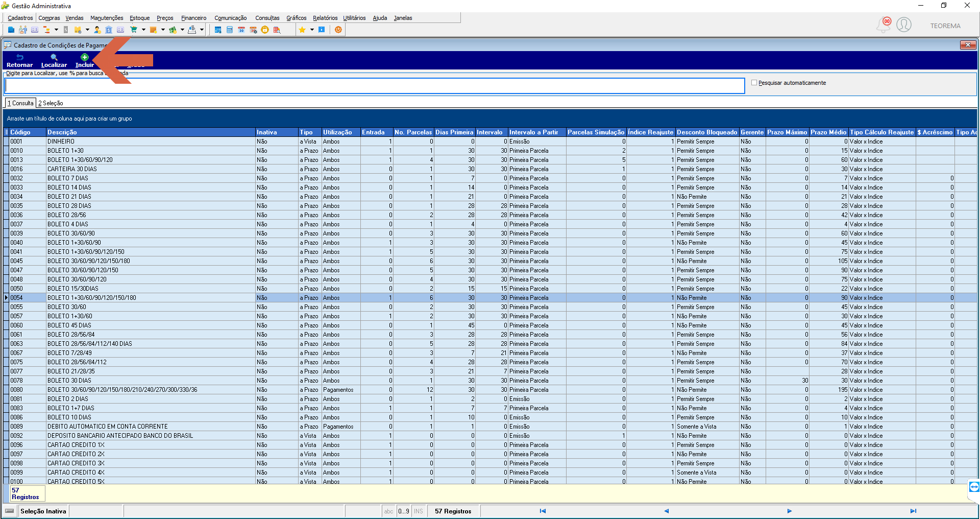980x519 pixels.
Task: Open the shopping cart toolbar icon
Action: click(x=134, y=30)
